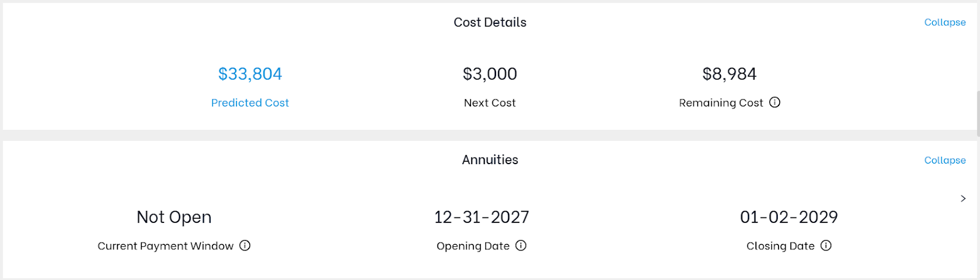Click the Annuities section heading
This screenshot has height=280, width=980.
pos(490,160)
